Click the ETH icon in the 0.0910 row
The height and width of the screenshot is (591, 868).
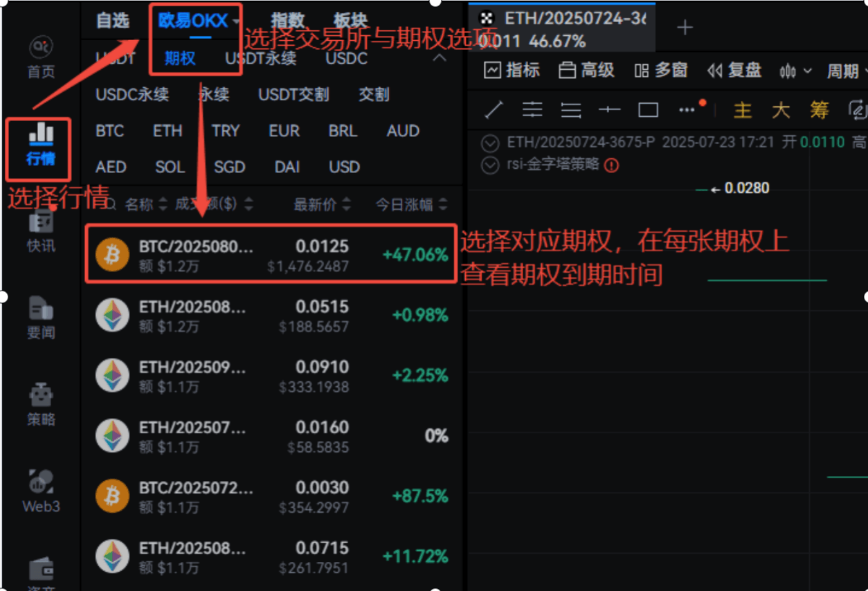click(112, 376)
